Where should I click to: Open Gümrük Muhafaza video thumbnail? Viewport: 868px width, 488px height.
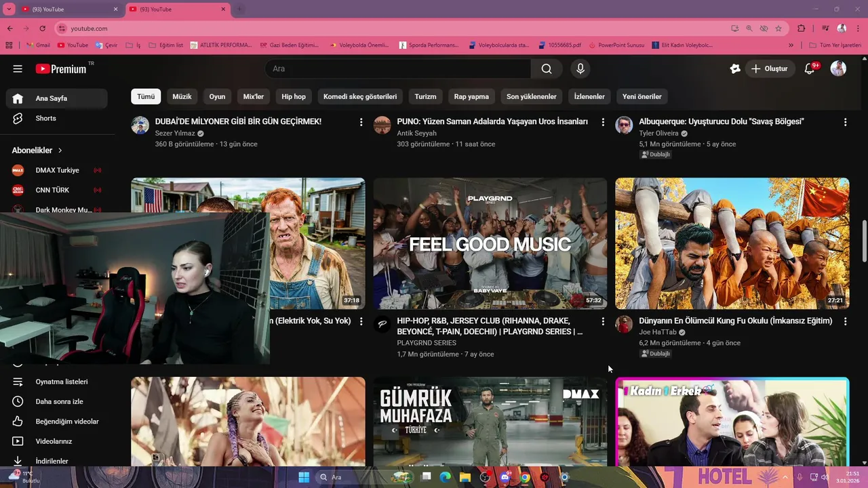coord(490,422)
